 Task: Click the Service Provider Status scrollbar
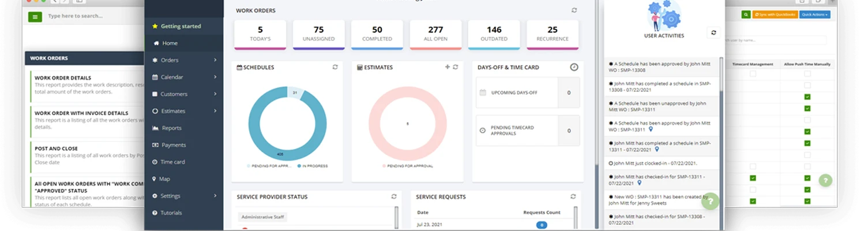(x=396, y=218)
